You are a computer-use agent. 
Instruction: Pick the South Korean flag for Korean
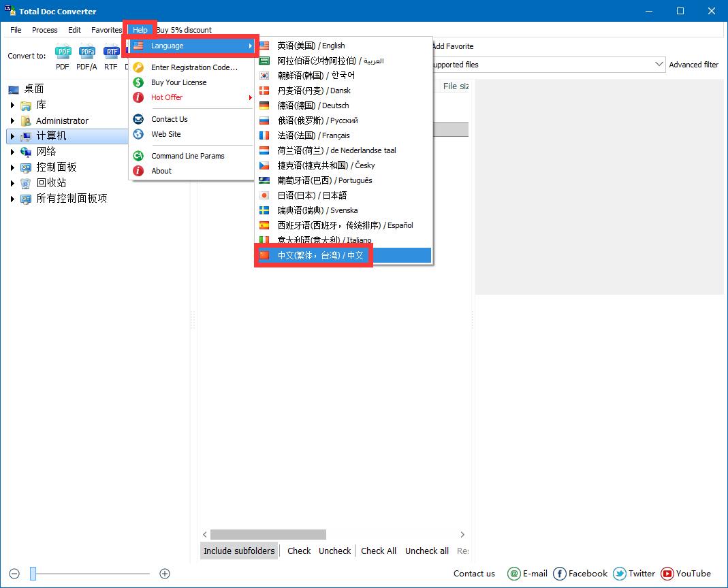[264, 76]
